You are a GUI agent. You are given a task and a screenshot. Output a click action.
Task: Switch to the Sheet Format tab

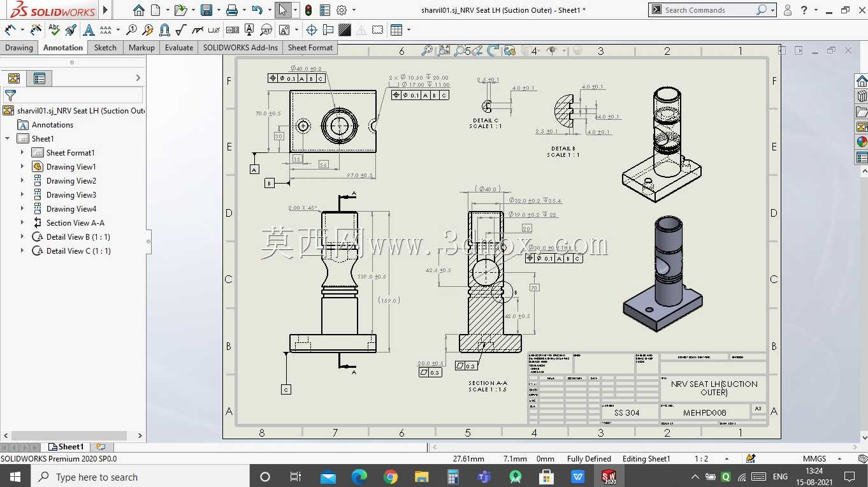click(310, 48)
